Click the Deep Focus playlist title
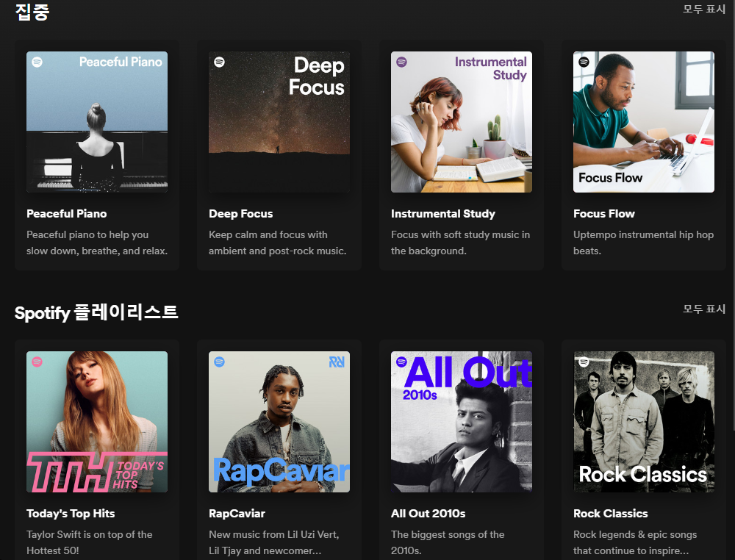 click(241, 214)
